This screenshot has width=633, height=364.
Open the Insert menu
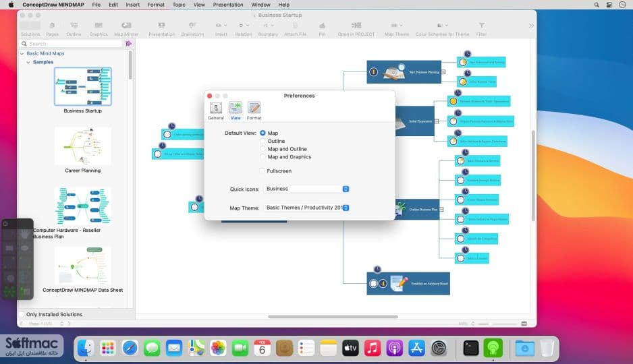coord(132,5)
